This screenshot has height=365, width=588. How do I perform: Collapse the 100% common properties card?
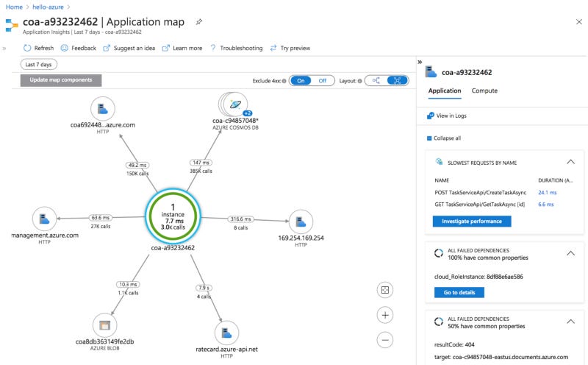570,253
